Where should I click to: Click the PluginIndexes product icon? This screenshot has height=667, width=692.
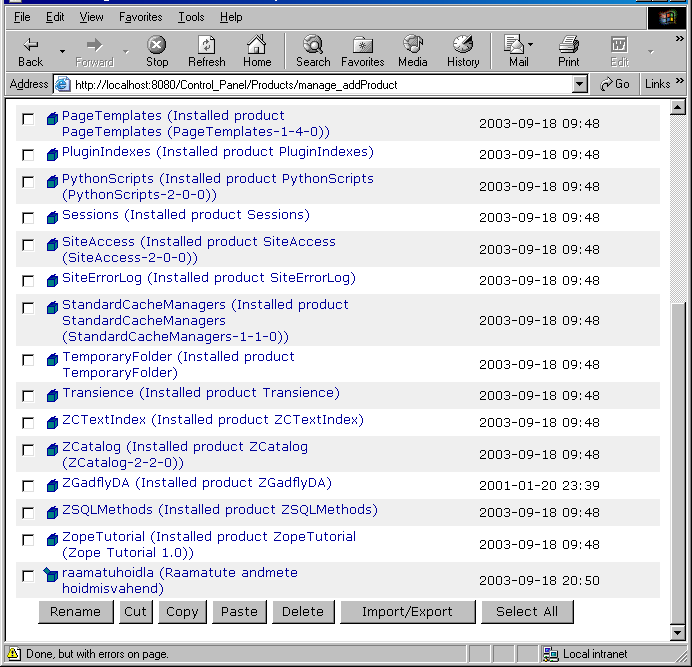(52, 155)
